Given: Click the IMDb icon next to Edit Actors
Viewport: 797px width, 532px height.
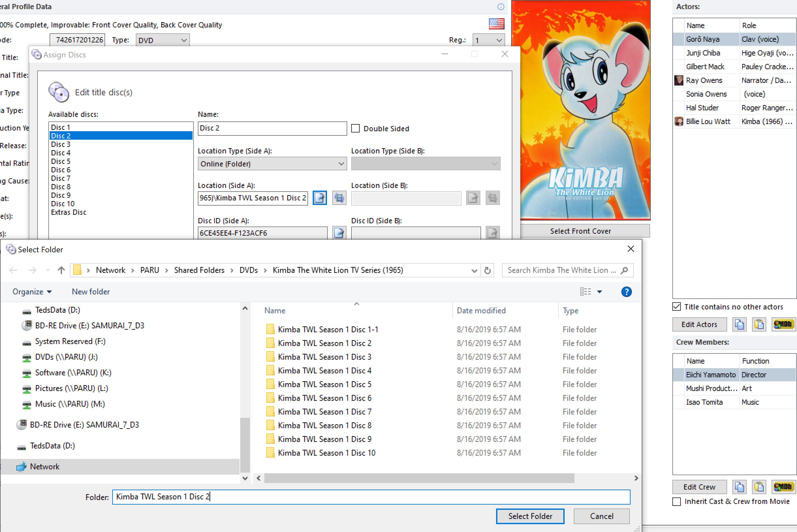Looking at the screenshot, I should pos(783,324).
